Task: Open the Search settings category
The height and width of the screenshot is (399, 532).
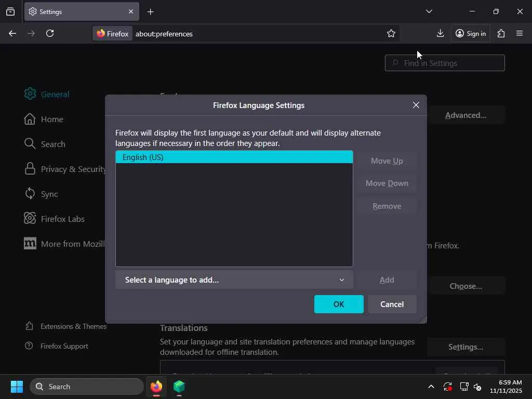Action: pyautogui.click(x=45, y=144)
